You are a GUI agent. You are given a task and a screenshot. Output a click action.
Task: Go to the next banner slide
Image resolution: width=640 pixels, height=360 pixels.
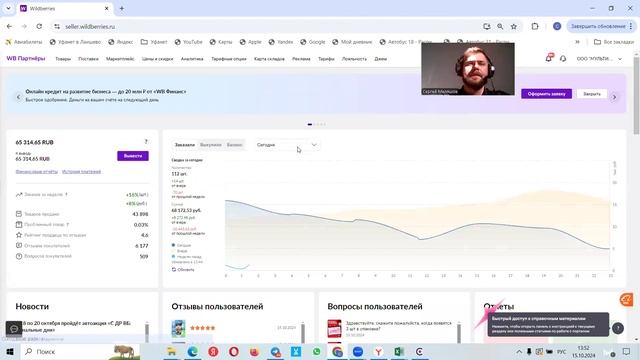[614, 97]
